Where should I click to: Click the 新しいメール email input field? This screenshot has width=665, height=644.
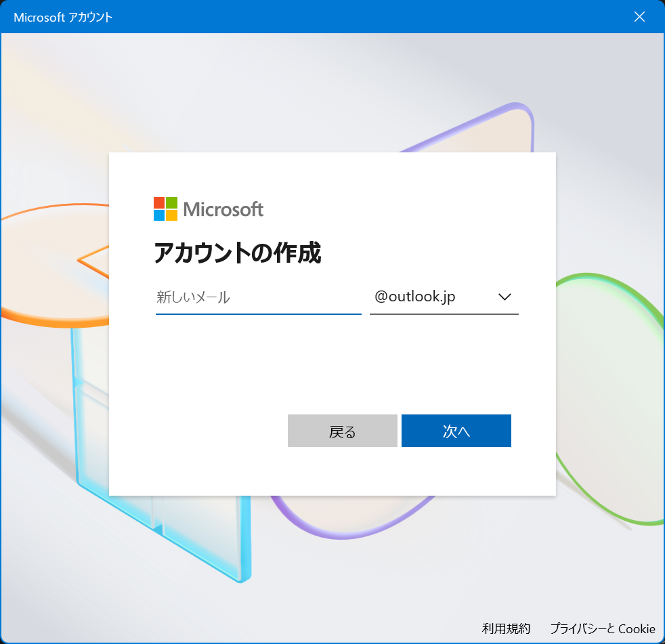tap(258, 297)
